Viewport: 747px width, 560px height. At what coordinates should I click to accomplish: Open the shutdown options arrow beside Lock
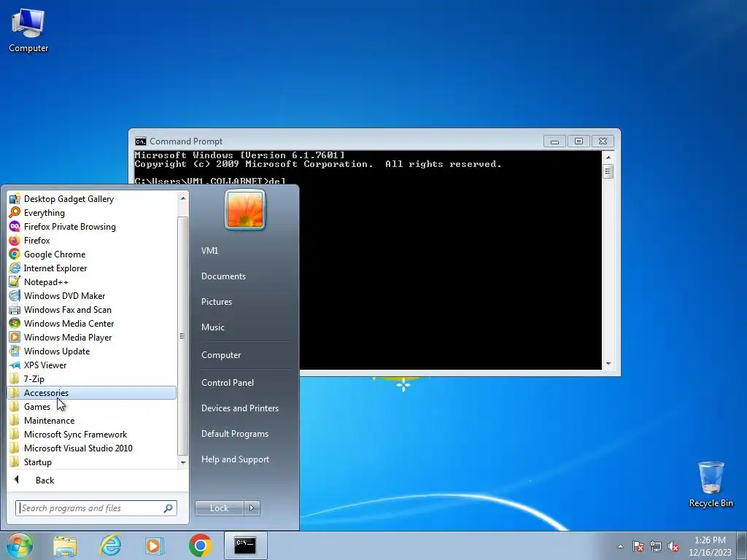pos(252,508)
